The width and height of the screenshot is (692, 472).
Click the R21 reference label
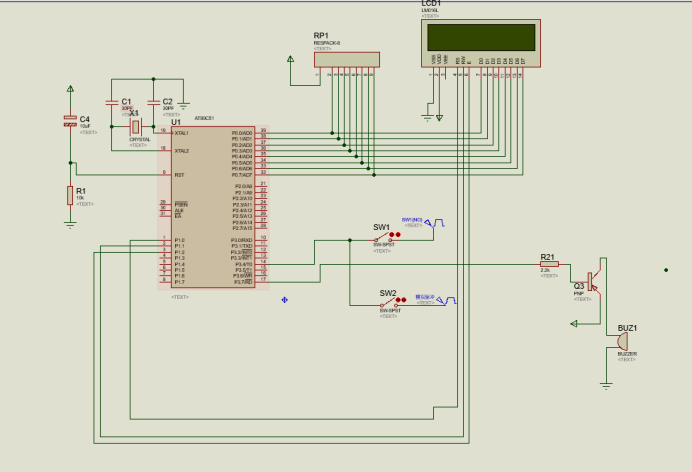tap(547, 257)
